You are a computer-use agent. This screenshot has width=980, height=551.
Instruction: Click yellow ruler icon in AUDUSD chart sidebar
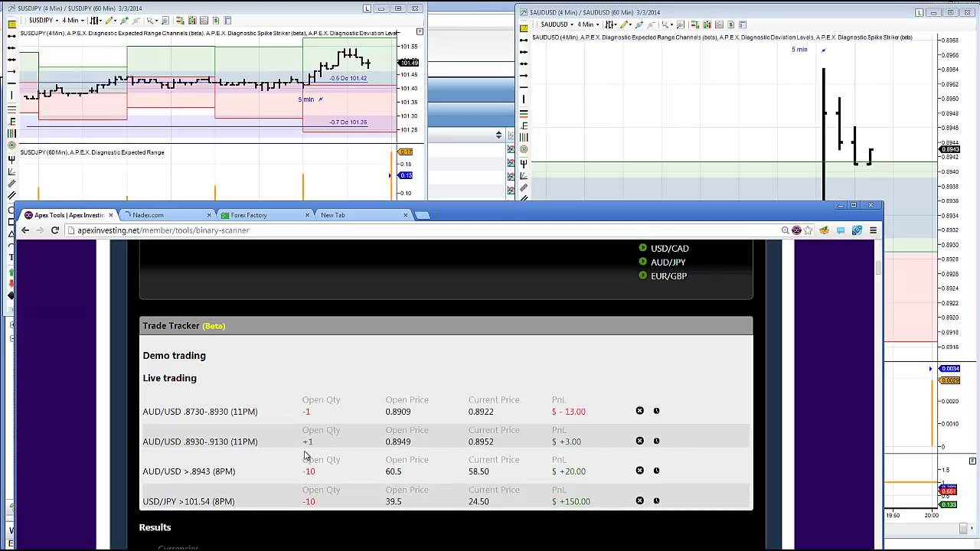click(524, 28)
